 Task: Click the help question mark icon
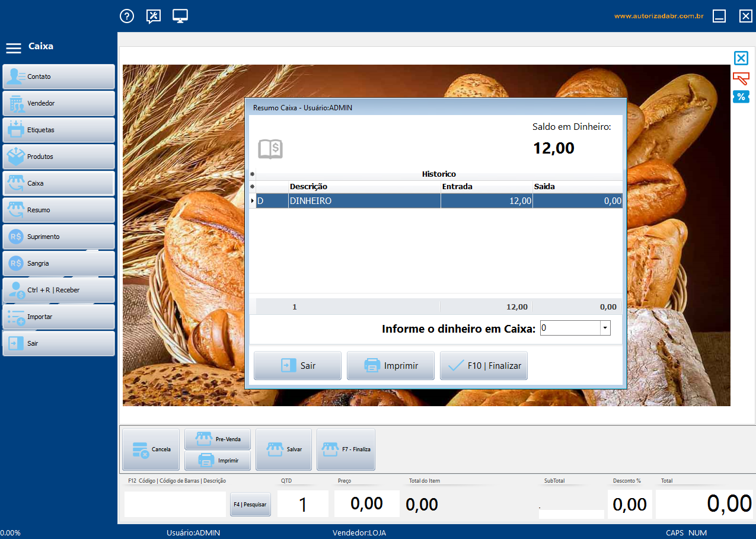(x=127, y=16)
